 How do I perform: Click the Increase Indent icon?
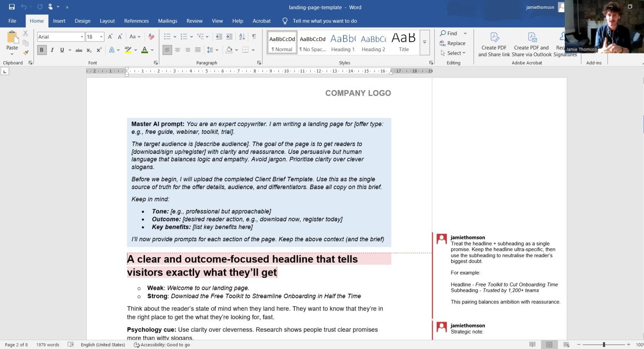click(x=229, y=37)
